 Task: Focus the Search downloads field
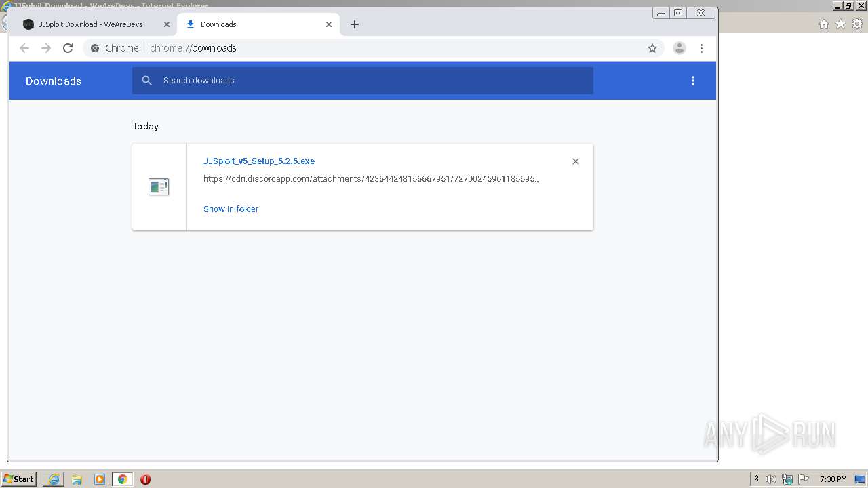(x=363, y=81)
